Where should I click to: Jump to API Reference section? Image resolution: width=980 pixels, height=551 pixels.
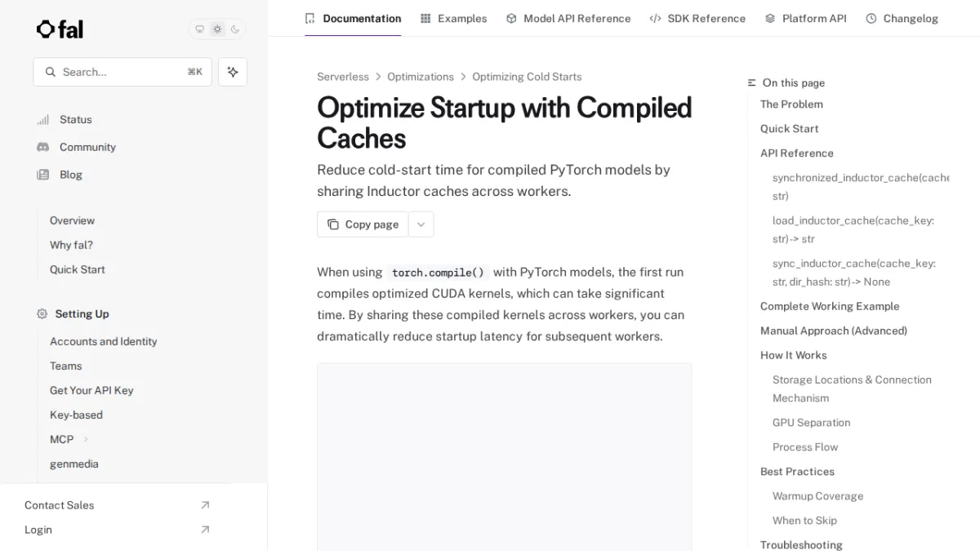pyautogui.click(x=796, y=153)
